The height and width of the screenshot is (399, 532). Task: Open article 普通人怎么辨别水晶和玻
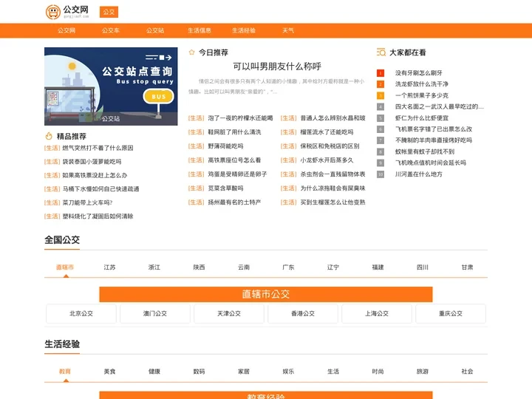[332, 118]
